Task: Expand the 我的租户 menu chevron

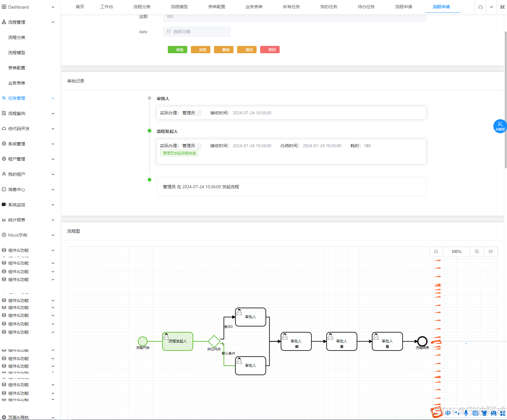Action: pos(53,174)
